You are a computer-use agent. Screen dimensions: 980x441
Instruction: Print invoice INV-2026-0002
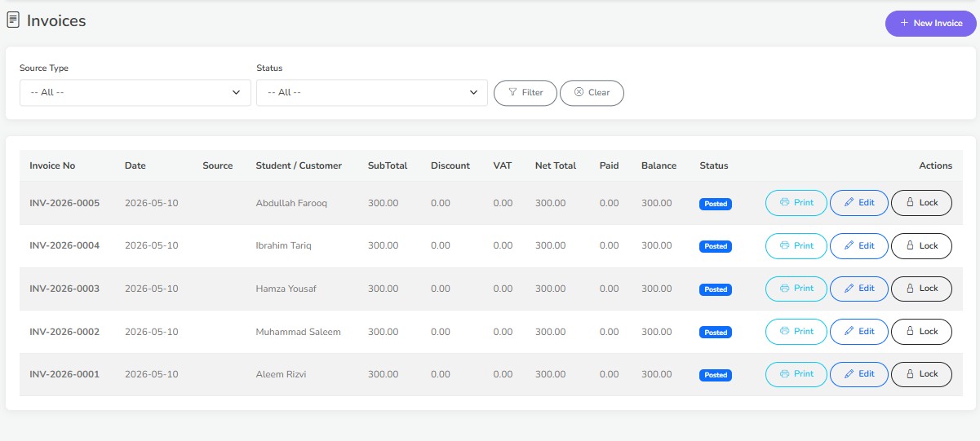[796, 332]
